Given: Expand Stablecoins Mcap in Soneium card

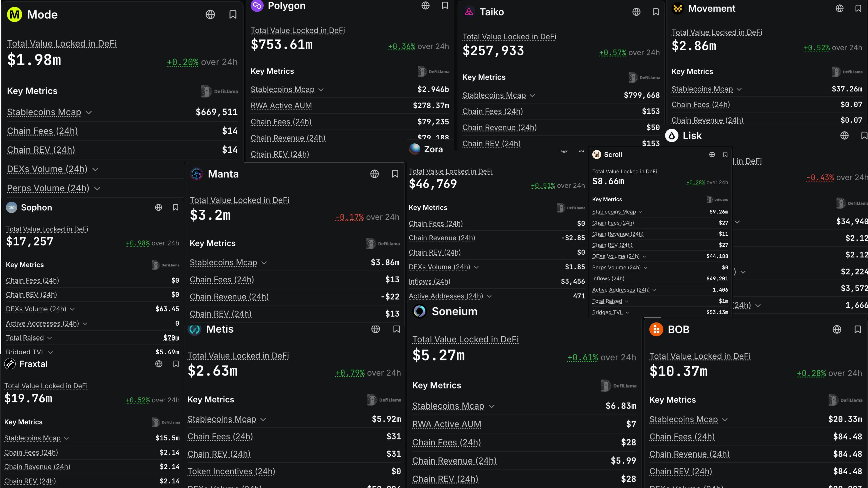Looking at the screenshot, I should tap(491, 406).
